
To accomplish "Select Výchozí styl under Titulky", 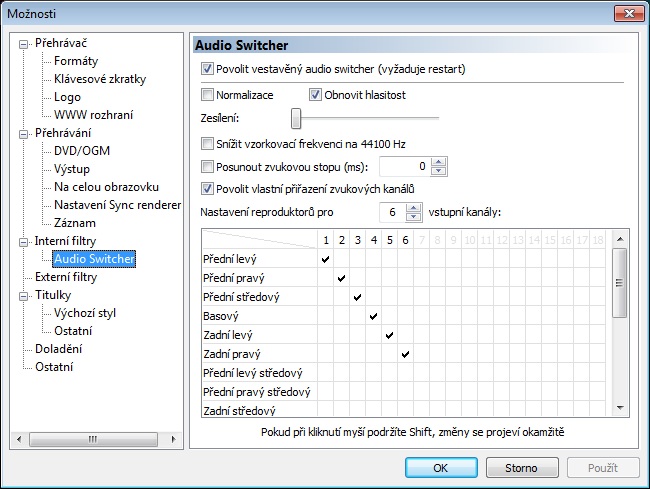I will [85, 313].
